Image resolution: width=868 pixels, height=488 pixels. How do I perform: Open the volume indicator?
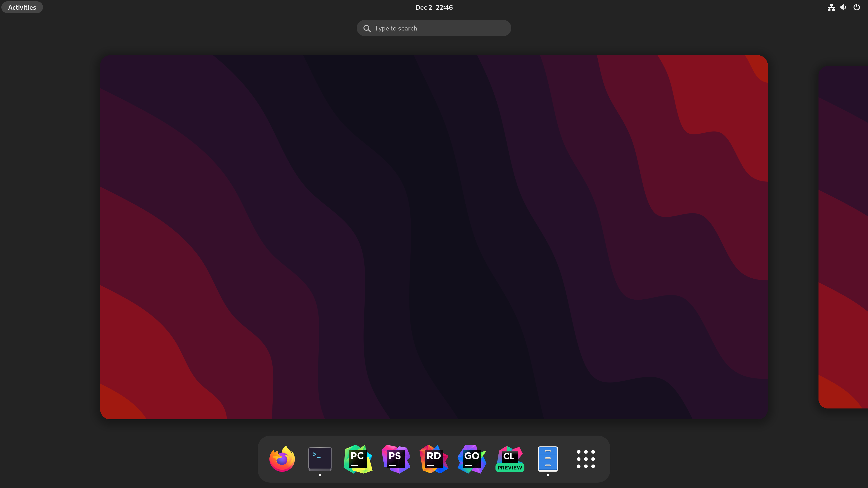843,7
